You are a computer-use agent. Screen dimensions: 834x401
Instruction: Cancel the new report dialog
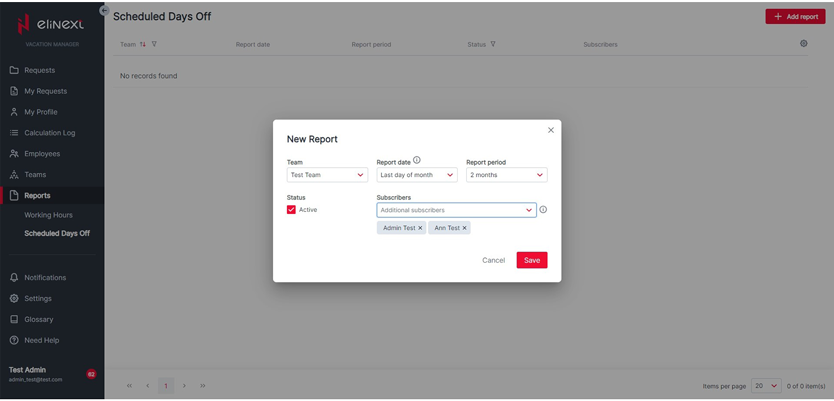tap(493, 260)
